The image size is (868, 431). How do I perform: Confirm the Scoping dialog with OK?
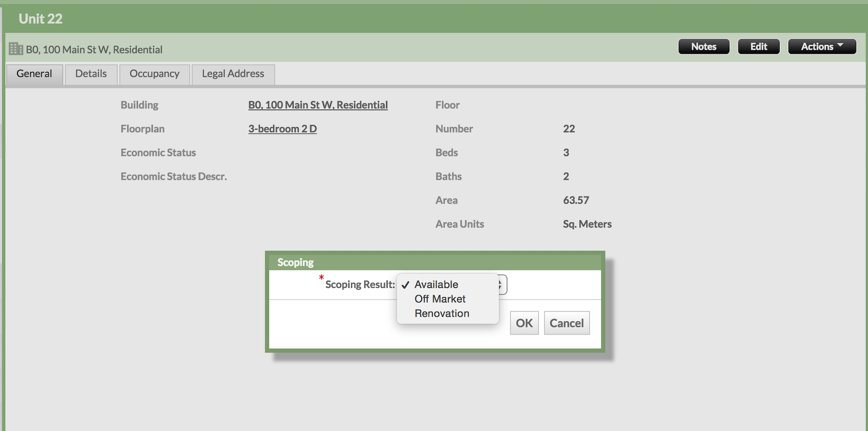coord(524,323)
